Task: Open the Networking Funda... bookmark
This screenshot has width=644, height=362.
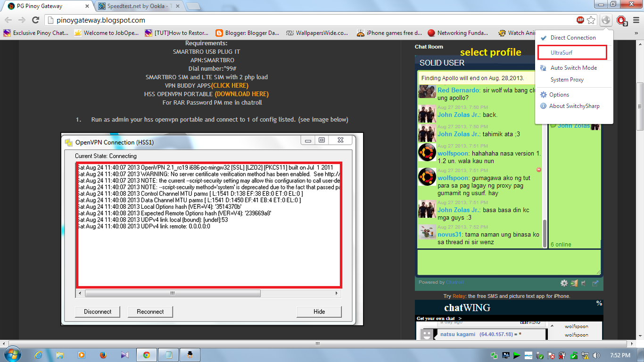Action: pyautogui.click(x=458, y=33)
